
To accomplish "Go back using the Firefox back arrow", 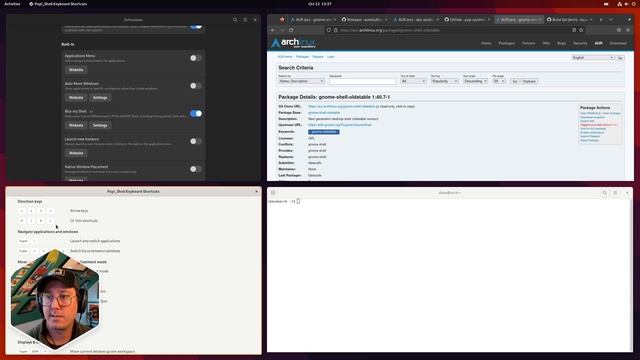I will (273, 30).
